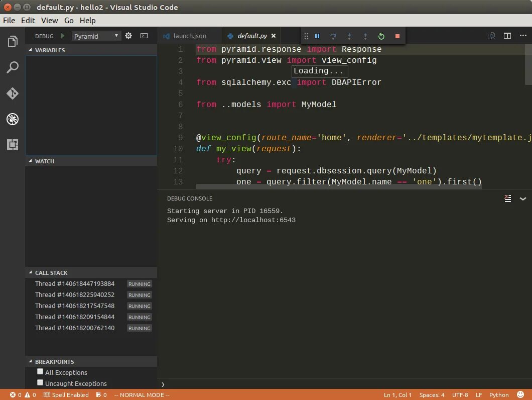Screen dimensions: 532x400
Task: Open changes view icon in editor title
Action: click(x=491, y=36)
